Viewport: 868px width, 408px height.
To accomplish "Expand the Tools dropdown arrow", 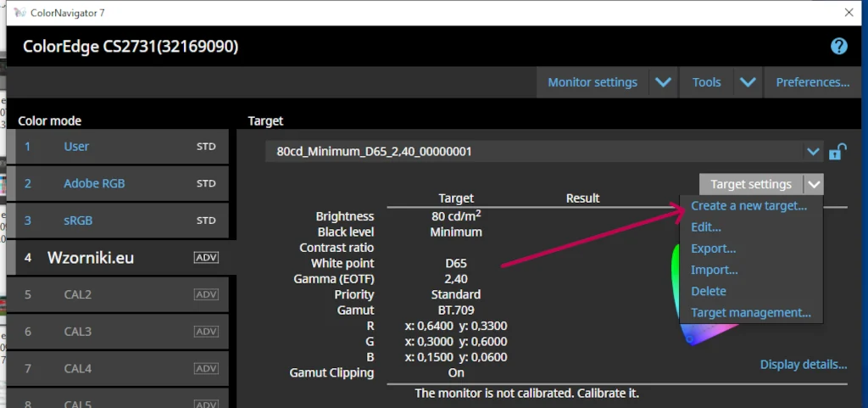I will tap(747, 82).
